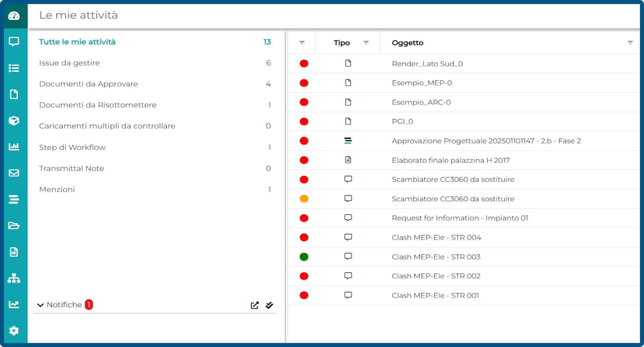The image size is (644, 347).
Task: Open the organization hierarchy sidebar icon
Action: (x=14, y=278)
